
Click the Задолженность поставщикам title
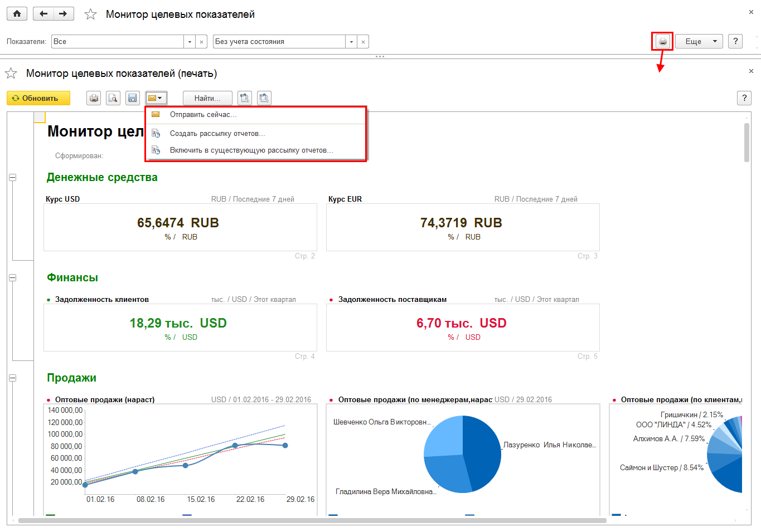(392, 300)
